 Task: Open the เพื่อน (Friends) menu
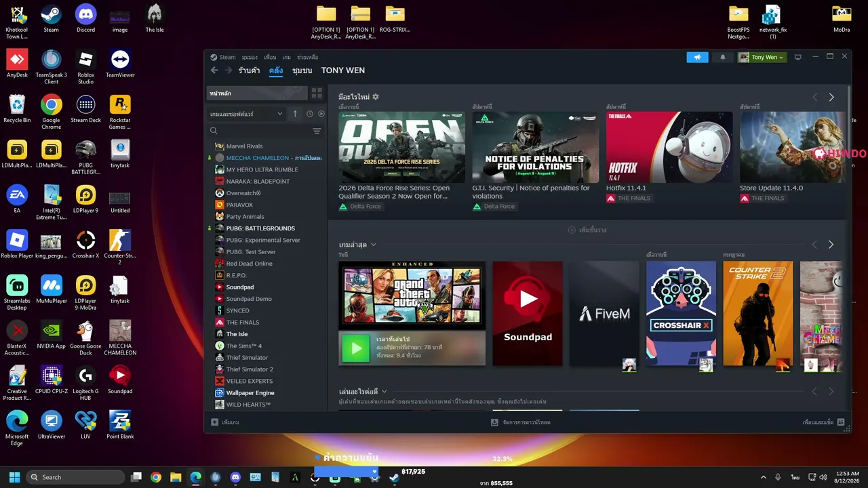pyautogui.click(x=270, y=58)
